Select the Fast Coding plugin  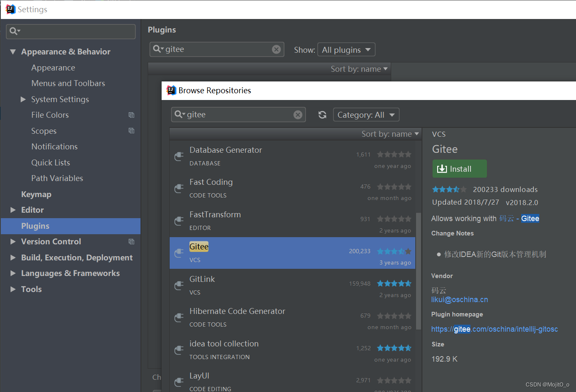[x=292, y=189]
